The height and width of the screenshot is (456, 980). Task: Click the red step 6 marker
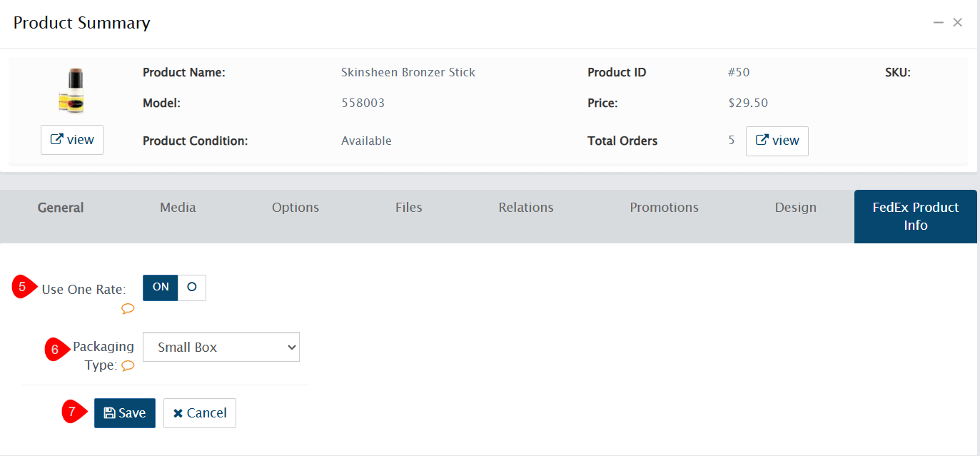point(56,350)
